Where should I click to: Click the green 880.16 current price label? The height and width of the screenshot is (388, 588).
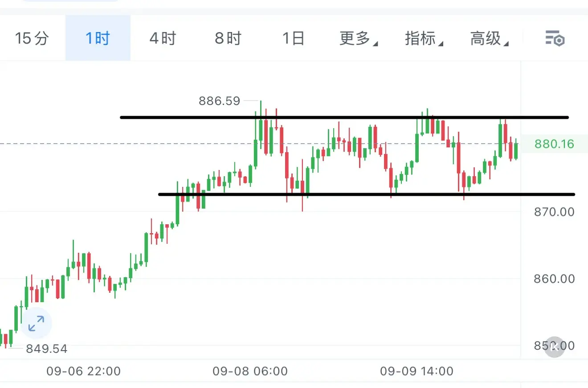(555, 144)
